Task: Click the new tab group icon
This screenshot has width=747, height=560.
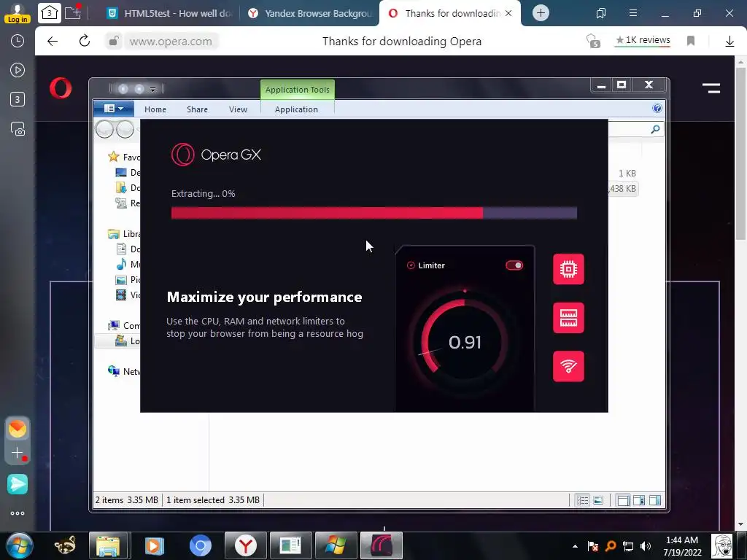Action: [x=73, y=12]
